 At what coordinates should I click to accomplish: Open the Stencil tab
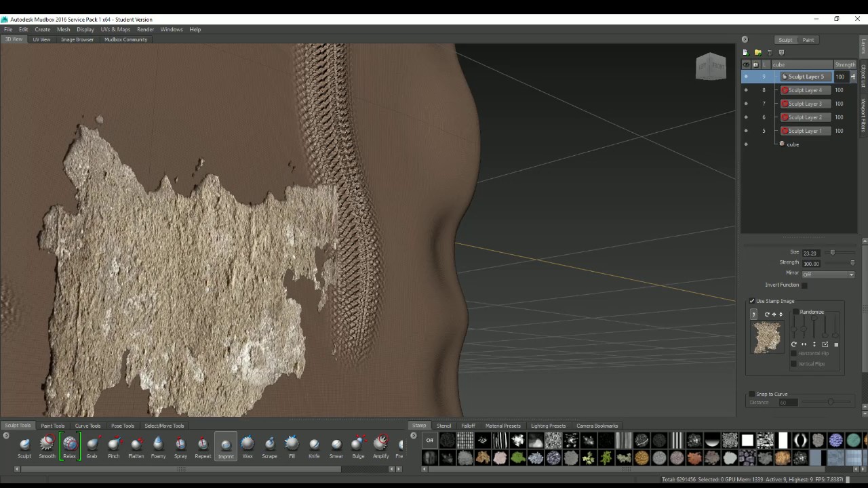(x=443, y=426)
